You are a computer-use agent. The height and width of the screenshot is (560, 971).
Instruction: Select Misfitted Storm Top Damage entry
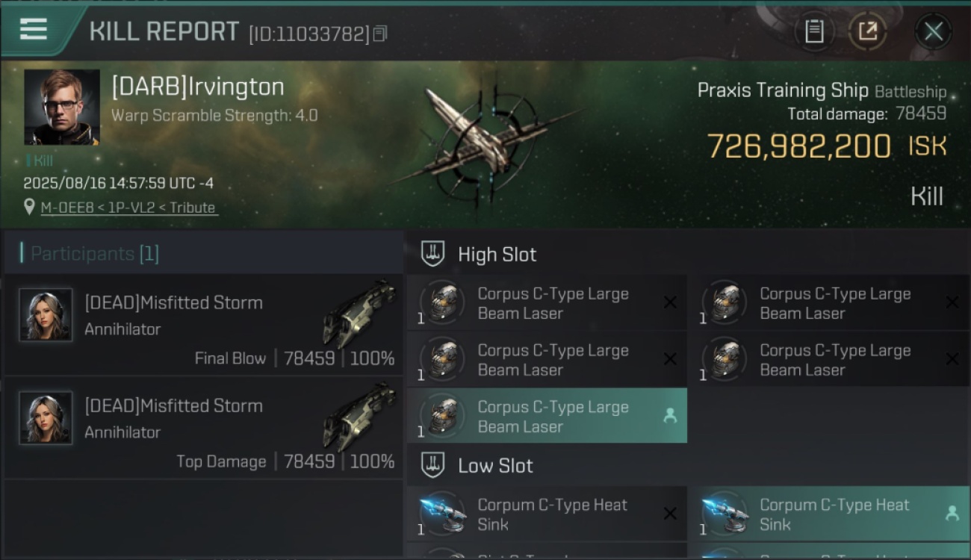[203, 428]
